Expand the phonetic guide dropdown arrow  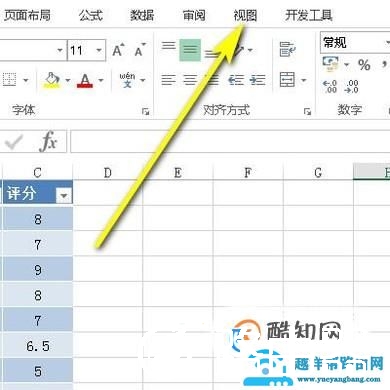[143, 80]
